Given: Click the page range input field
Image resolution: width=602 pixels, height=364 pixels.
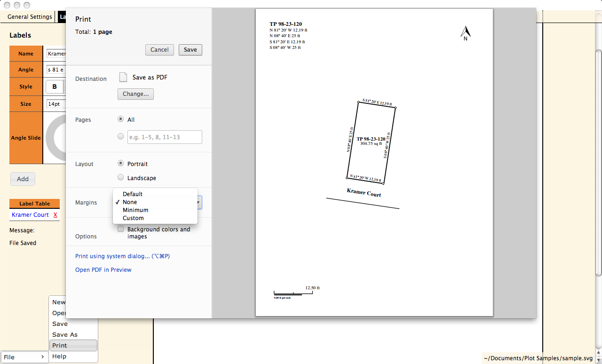Looking at the screenshot, I should pyautogui.click(x=164, y=137).
